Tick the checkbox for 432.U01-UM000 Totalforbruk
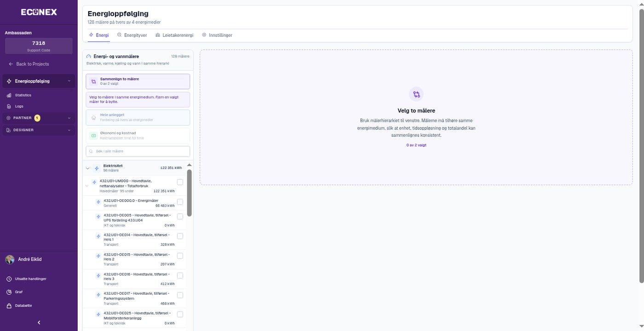Screen dimensions: 644x331 (x=180, y=182)
